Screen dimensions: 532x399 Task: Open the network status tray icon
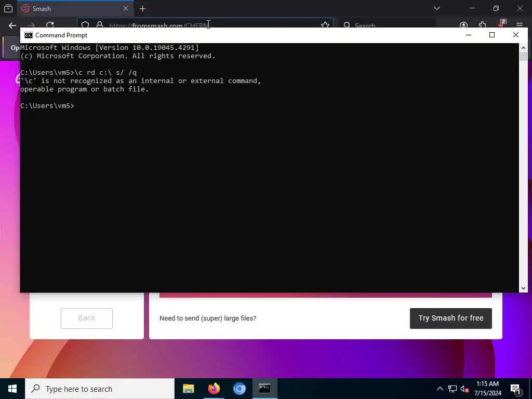coord(453,389)
